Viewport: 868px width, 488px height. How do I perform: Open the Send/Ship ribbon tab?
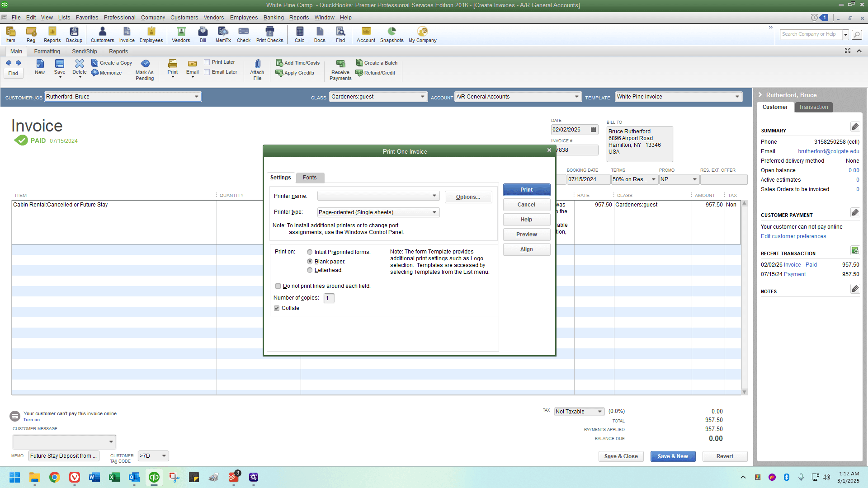(x=85, y=52)
